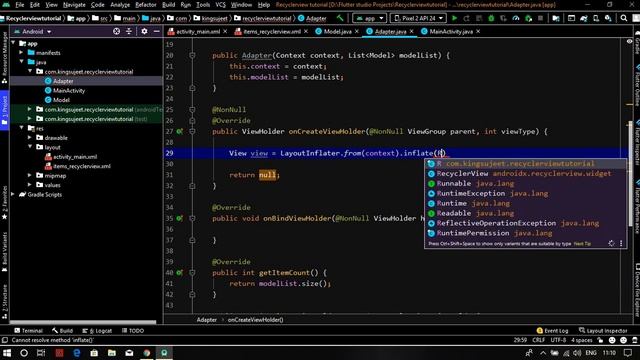Select RecyclerView in the completion list

click(525, 173)
